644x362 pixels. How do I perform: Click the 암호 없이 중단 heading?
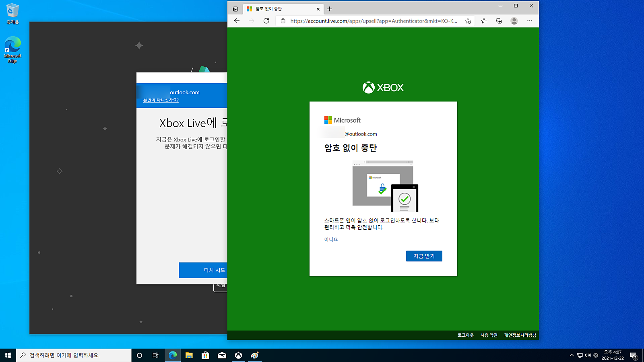pos(351,148)
